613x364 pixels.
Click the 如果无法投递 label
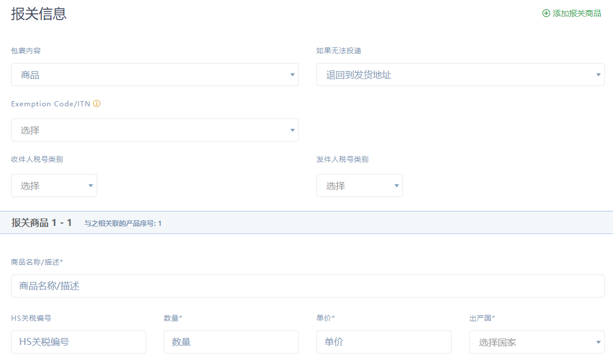click(338, 51)
